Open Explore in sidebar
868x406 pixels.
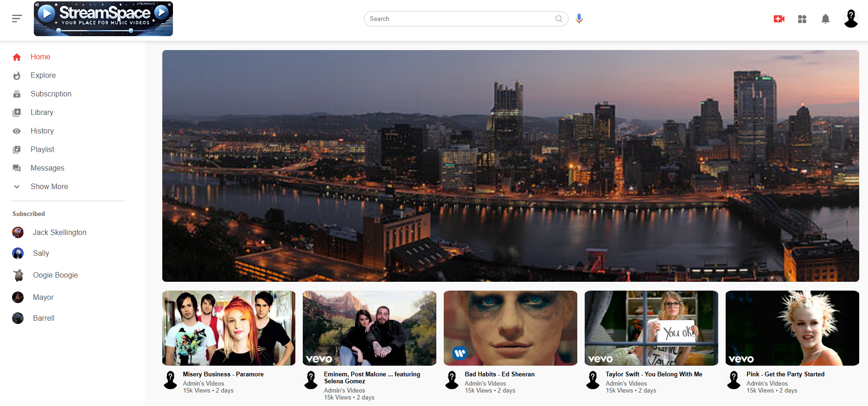(x=43, y=75)
